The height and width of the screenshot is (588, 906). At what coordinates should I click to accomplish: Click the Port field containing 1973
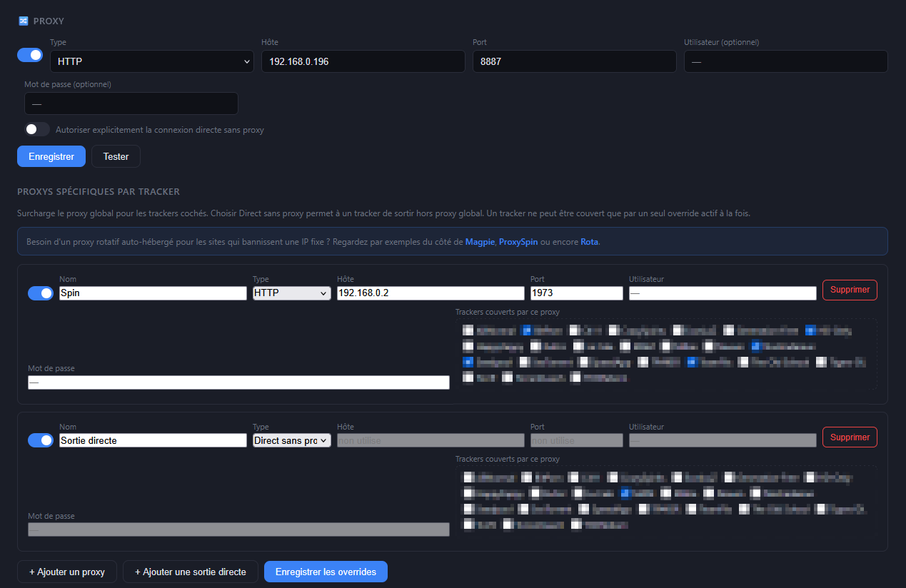(577, 293)
